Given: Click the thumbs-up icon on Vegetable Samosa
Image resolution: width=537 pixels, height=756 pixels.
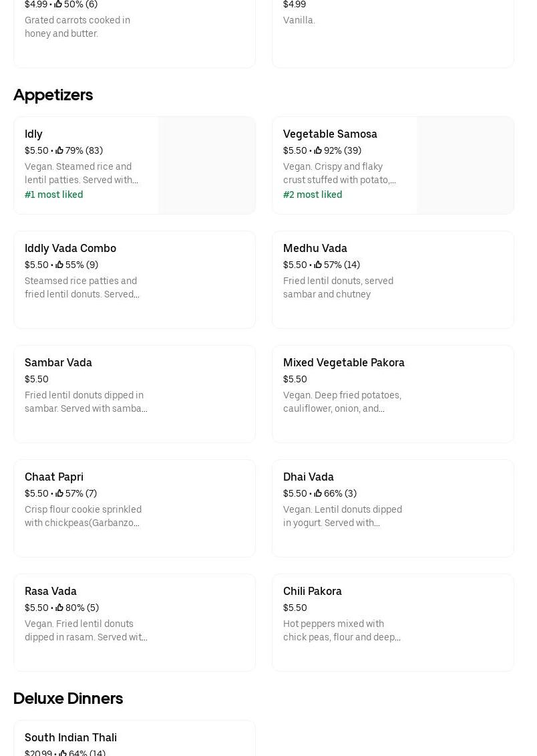Looking at the screenshot, I should coord(318,150).
